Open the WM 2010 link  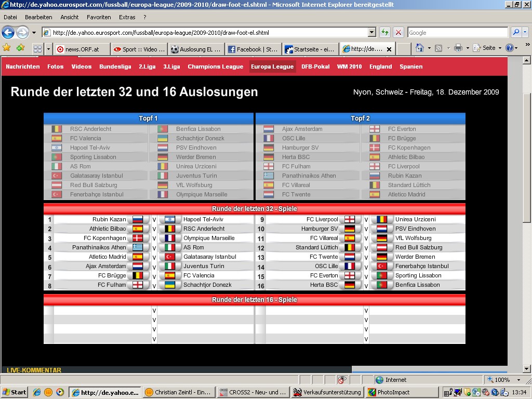350,66
